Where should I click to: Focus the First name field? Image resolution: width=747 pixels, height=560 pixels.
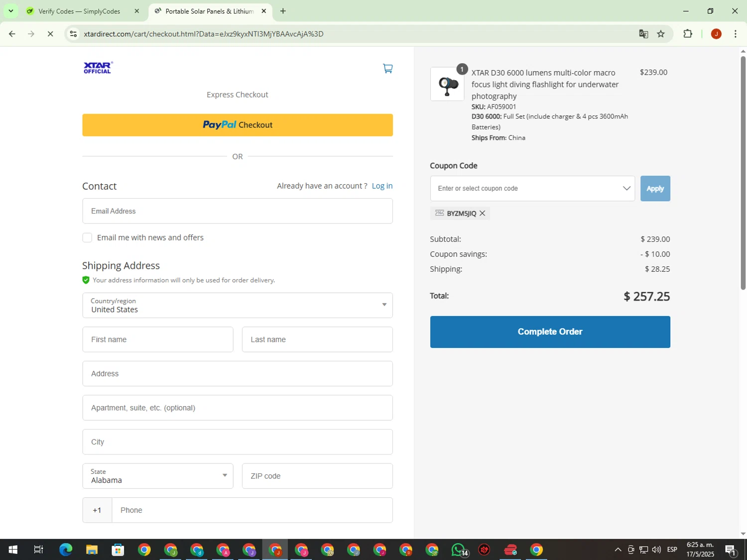158,339
